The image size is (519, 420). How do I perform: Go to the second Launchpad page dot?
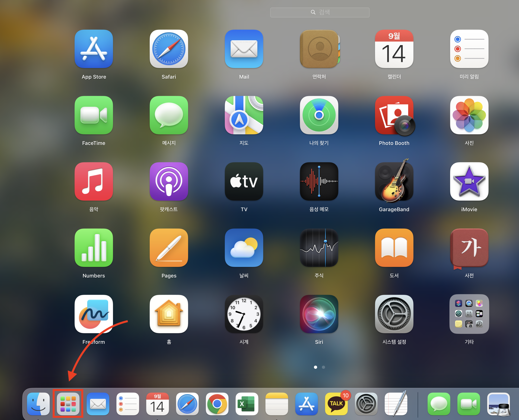point(323,367)
